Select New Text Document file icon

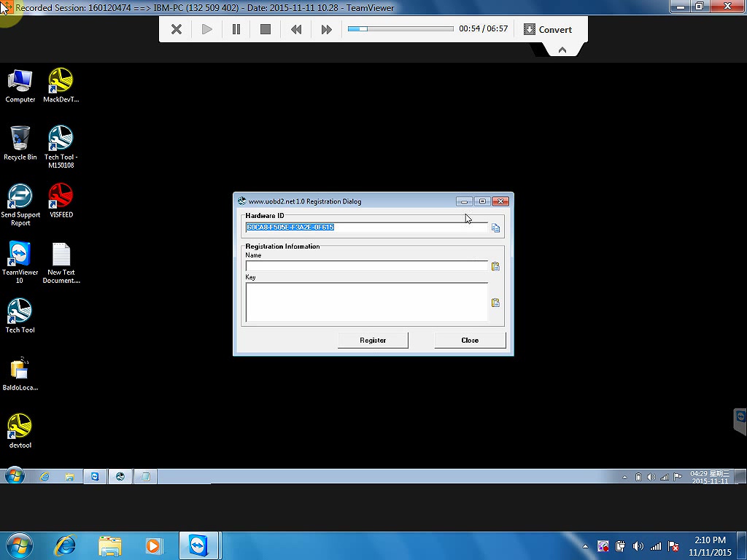click(x=61, y=262)
